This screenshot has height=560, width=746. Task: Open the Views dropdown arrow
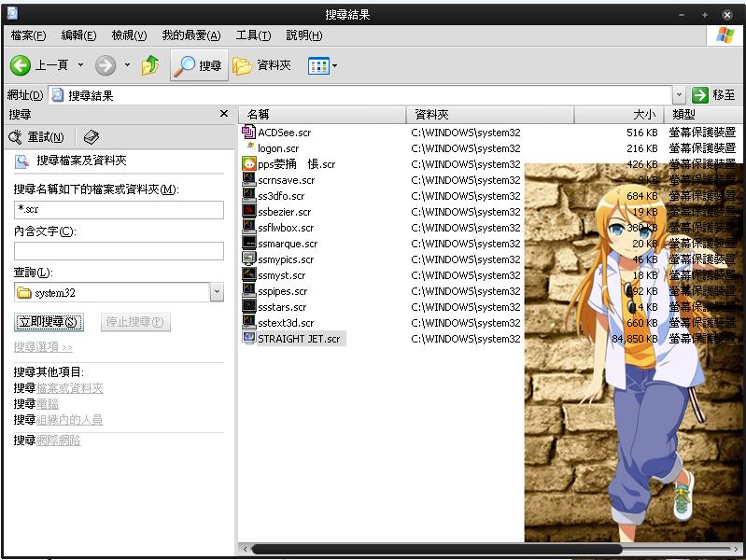[335, 65]
